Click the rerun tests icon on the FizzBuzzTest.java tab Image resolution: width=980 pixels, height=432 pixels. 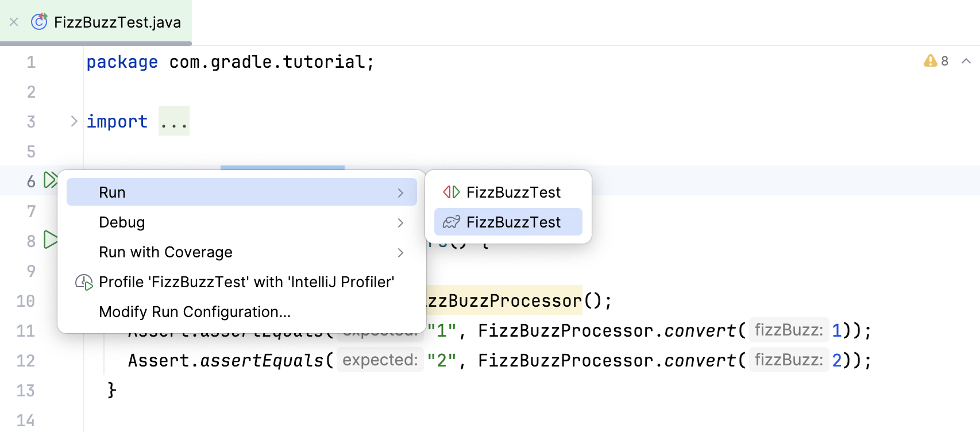point(37,22)
